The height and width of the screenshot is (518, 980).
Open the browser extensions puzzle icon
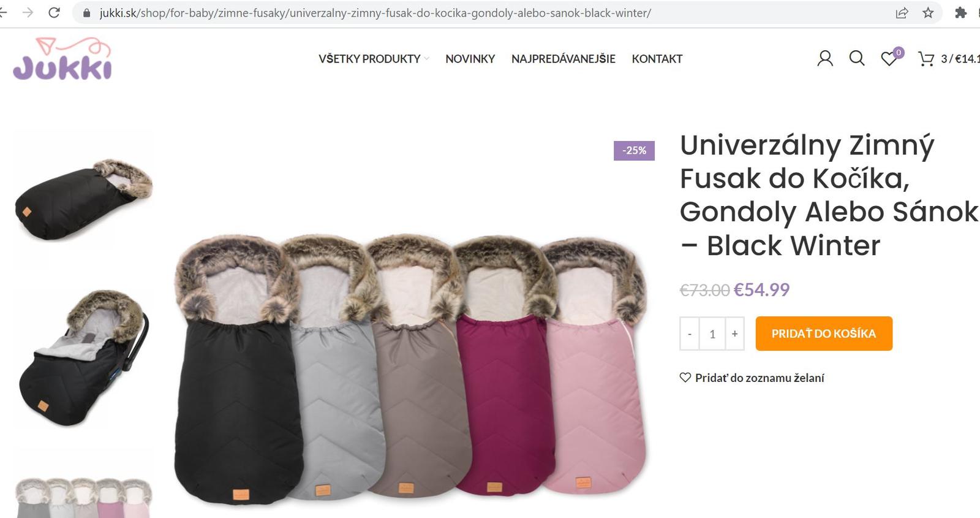coord(960,13)
